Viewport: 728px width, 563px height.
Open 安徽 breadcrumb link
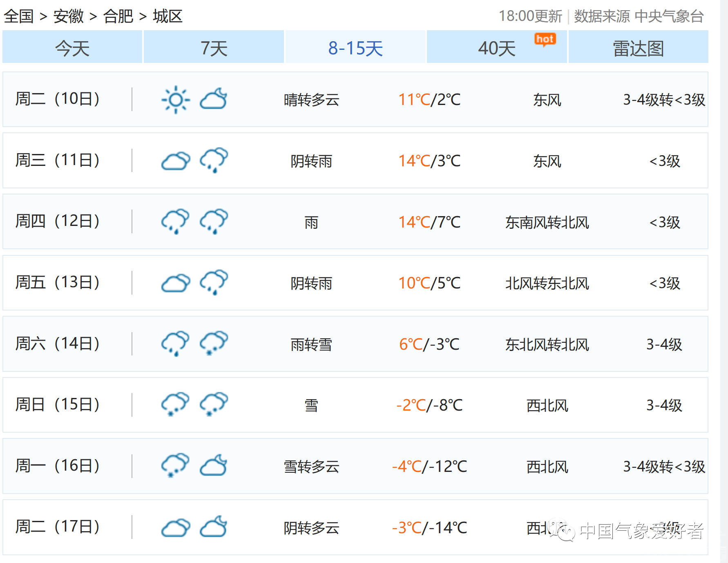69,16
